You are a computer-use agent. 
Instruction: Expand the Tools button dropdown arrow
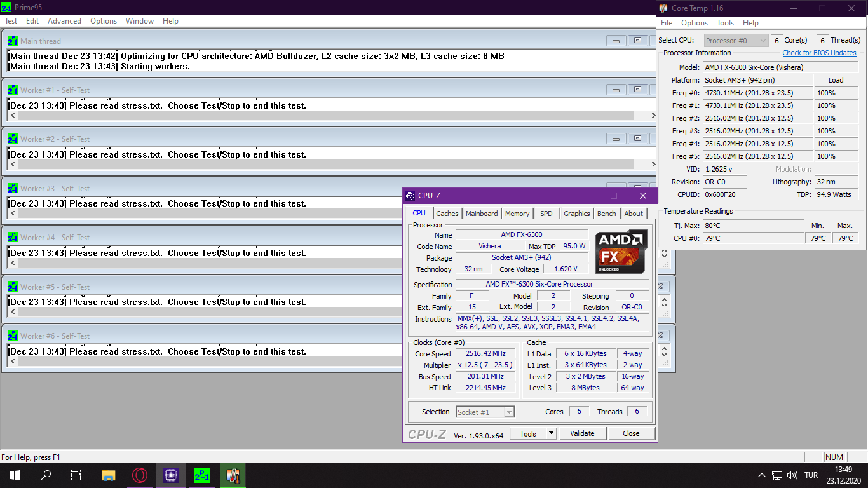click(x=551, y=433)
